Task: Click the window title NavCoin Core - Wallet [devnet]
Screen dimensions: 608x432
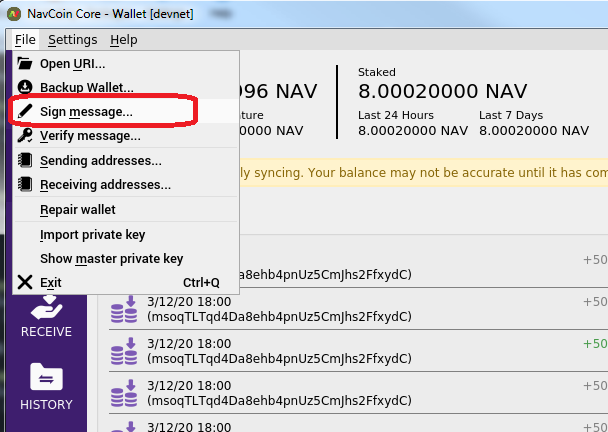Action: [111, 14]
